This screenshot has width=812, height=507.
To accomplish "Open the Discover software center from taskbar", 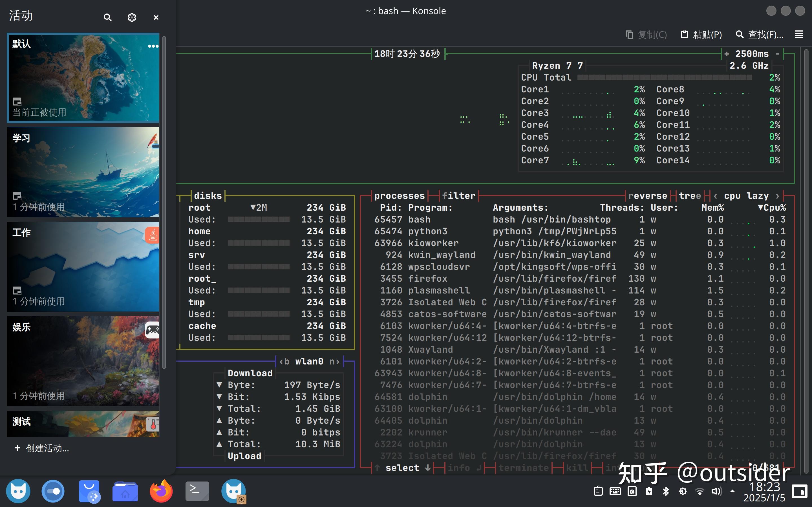I will click(89, 491).
